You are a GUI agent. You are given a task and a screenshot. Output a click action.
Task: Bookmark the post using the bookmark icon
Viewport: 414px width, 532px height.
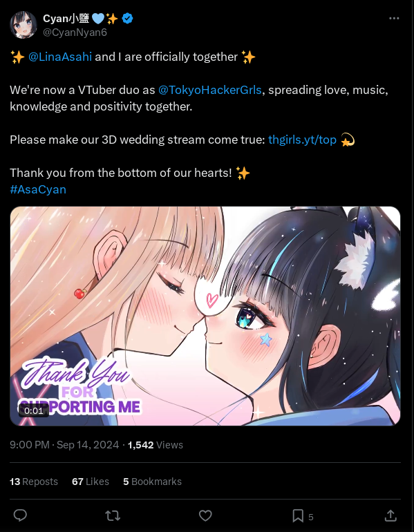click(x=298, y=515)
